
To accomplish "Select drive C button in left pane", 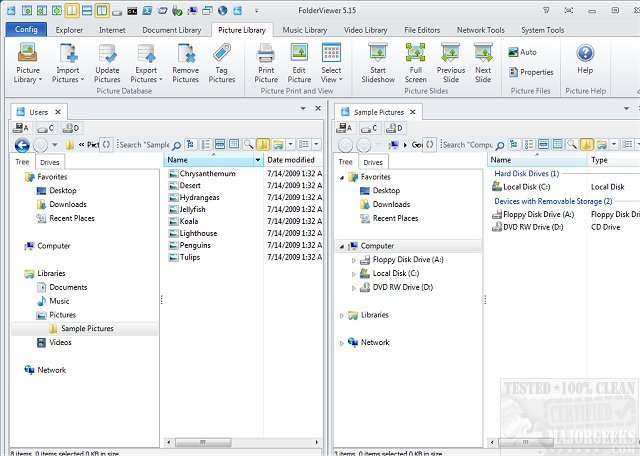I will coord(45,128).
